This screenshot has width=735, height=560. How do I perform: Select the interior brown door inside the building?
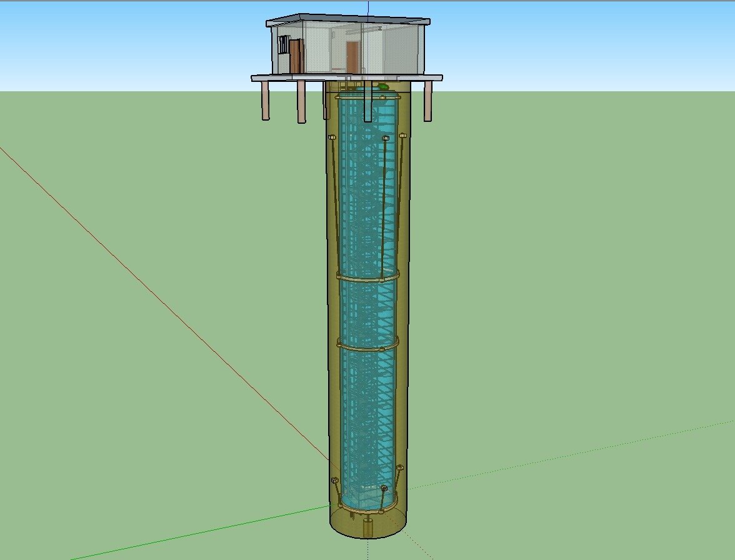click(x=352, y=57)
